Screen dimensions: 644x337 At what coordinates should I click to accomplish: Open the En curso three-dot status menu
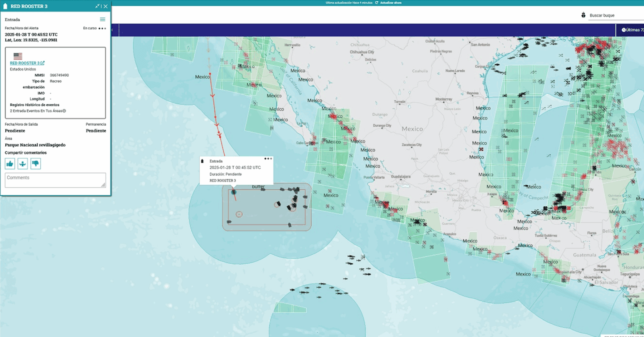(102, 28)
